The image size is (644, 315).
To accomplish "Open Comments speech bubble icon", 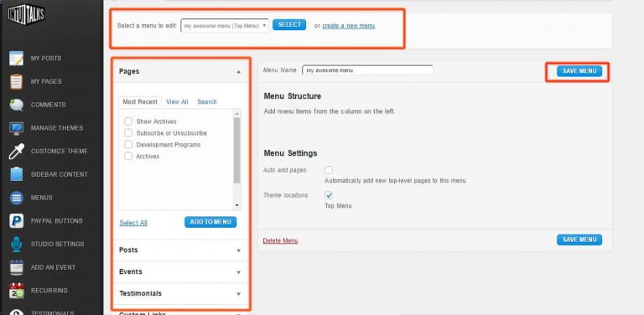I will 17,105.
